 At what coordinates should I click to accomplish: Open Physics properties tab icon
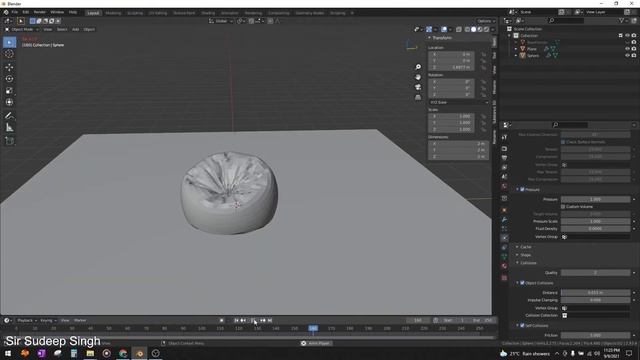click(x=504, y=238)
